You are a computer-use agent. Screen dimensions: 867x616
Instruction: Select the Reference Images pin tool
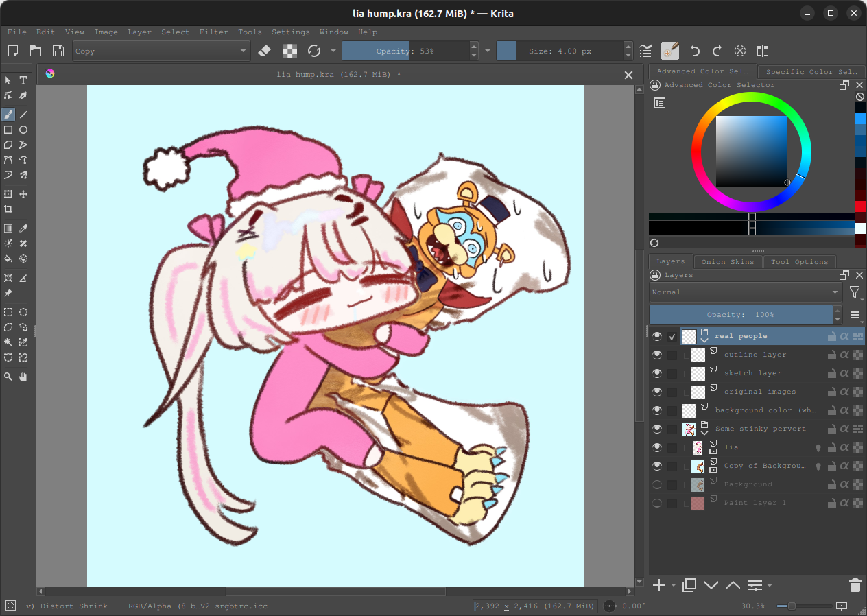coord(8,293)
